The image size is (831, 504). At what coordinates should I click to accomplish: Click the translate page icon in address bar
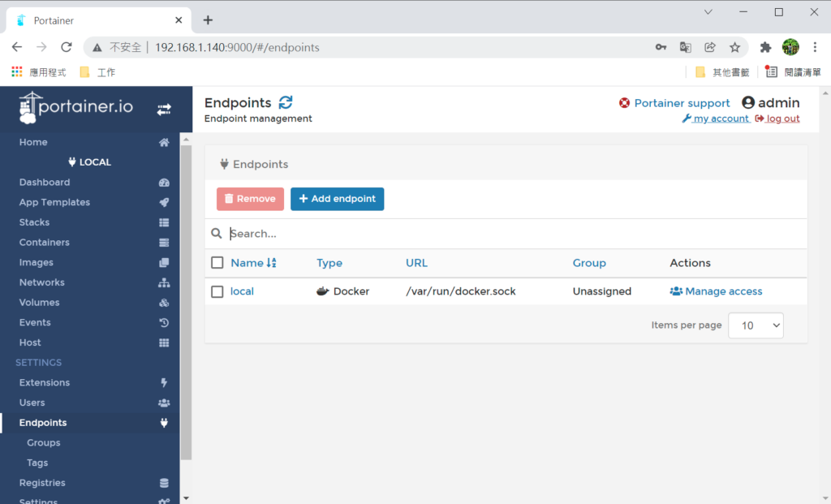click(686, 47)
